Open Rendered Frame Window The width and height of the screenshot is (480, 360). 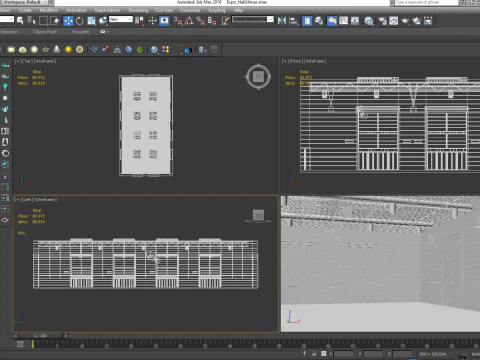pos(394,21)
